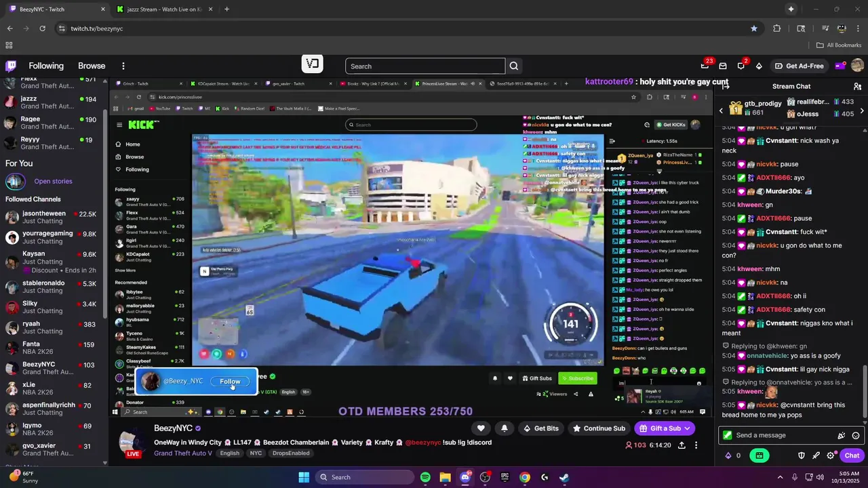
Task: Open the Gift a Sub dropdown
Action: [x=687, y=428]
